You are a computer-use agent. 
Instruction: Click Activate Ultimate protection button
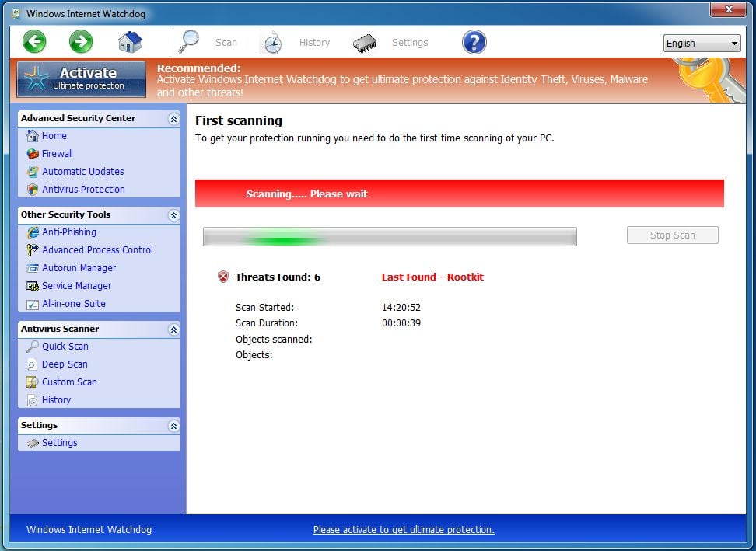pos(81,79)
